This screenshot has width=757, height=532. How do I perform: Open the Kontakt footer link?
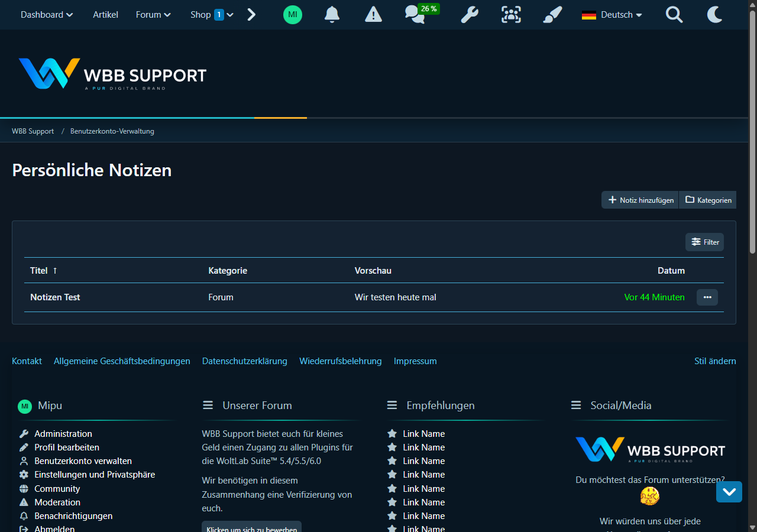(27, 361)
